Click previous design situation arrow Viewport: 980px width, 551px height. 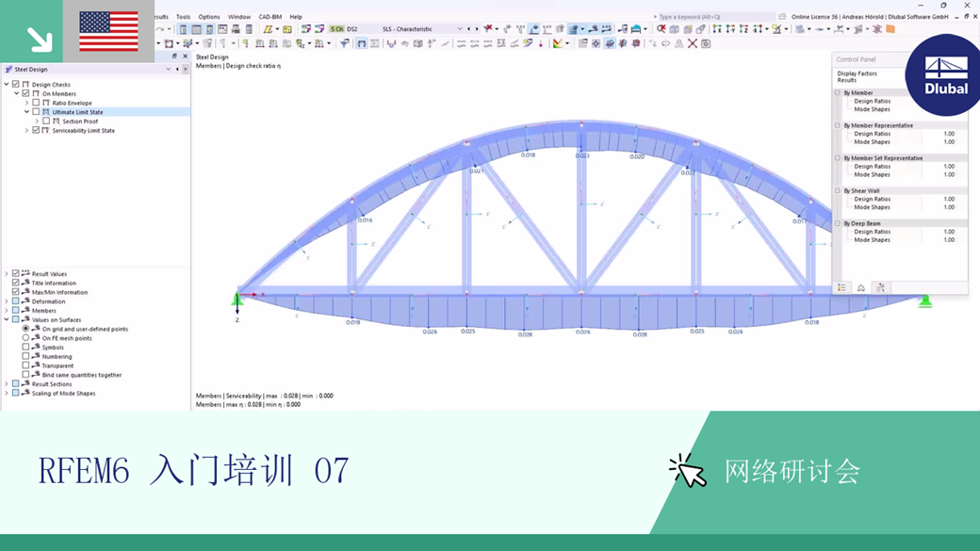(468, 29)
